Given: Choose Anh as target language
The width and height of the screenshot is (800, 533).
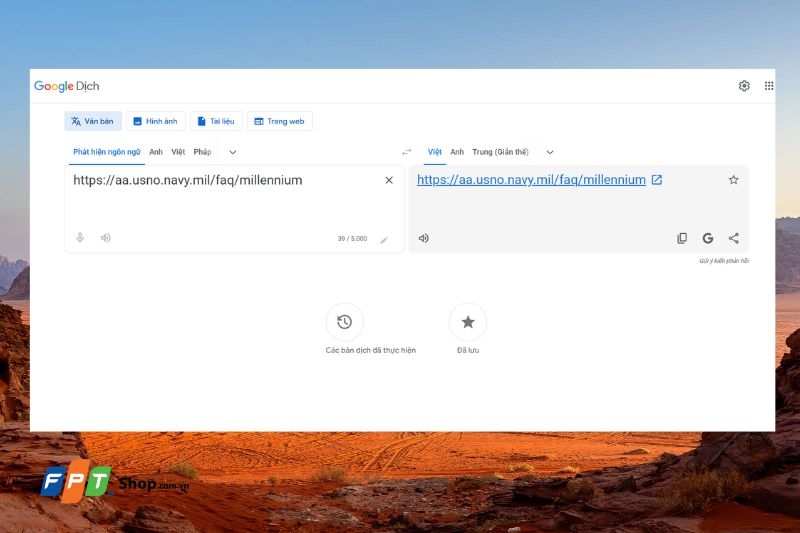Looking at the screenshot, I should pyautogui.click(x=457, y=152).
